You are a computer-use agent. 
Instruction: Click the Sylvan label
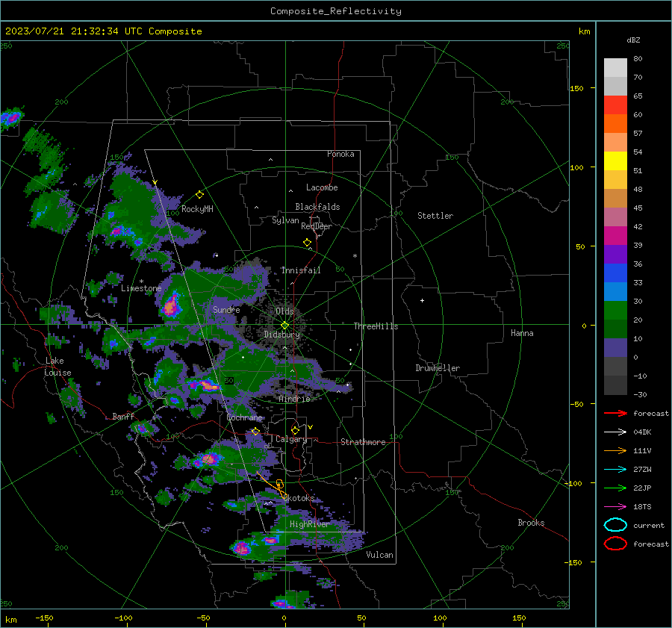click(285, 220)
